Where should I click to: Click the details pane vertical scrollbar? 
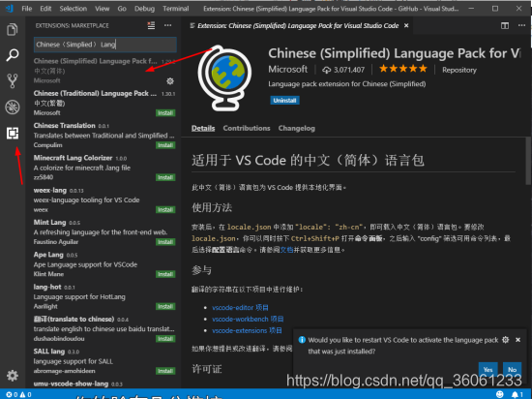[x=528, y=161]
